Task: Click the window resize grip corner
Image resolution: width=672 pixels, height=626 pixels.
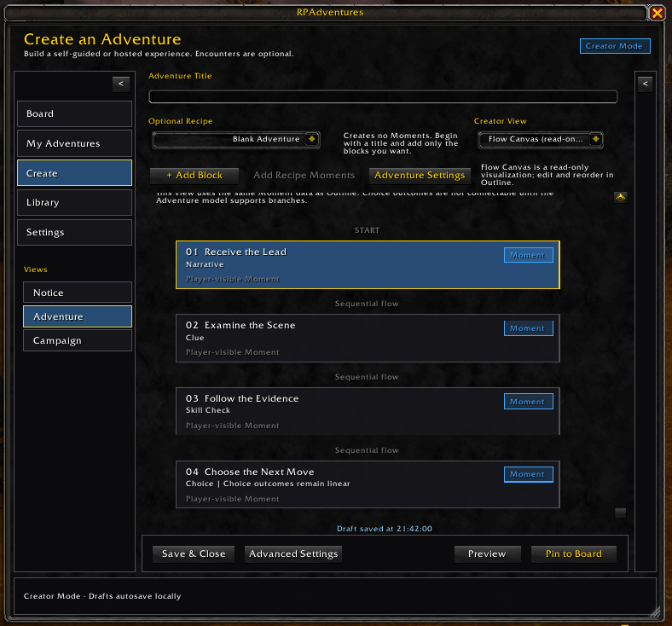Action: tap(655, 612)
